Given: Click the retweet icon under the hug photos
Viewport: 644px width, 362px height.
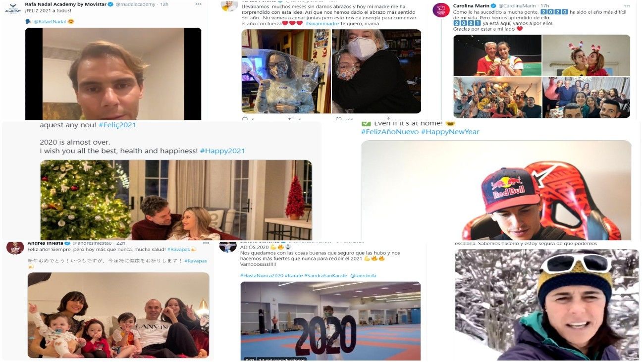Looking at the screenshot, I should click(291, 119).
